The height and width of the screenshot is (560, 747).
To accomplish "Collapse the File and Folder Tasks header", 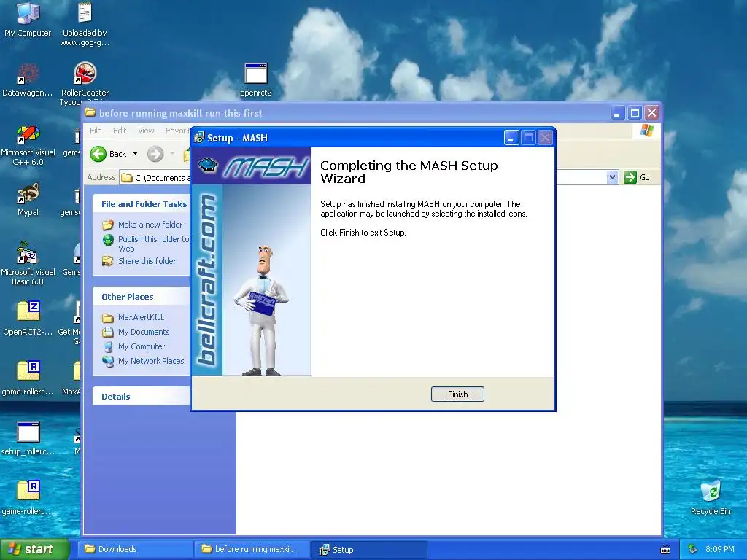I will [x=142, y=204].
